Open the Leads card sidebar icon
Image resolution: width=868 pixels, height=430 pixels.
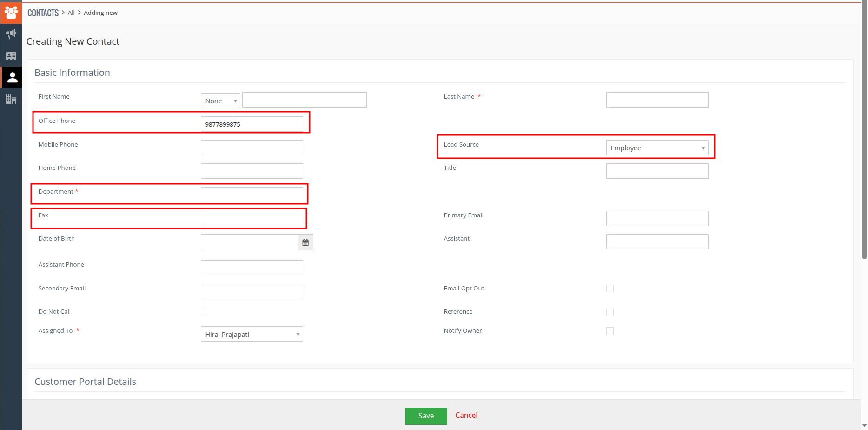[x=11, y=56]
